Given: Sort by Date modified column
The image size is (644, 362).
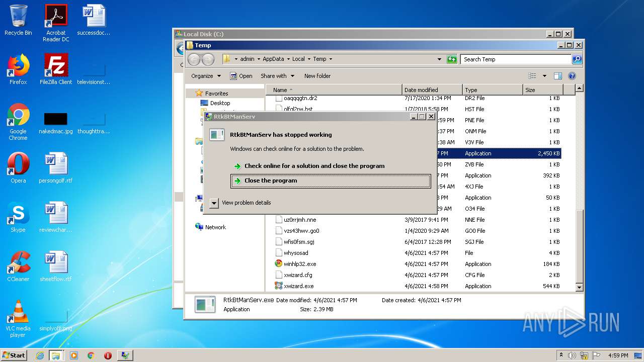Looking at the screenshot, I should pos(432,90).
